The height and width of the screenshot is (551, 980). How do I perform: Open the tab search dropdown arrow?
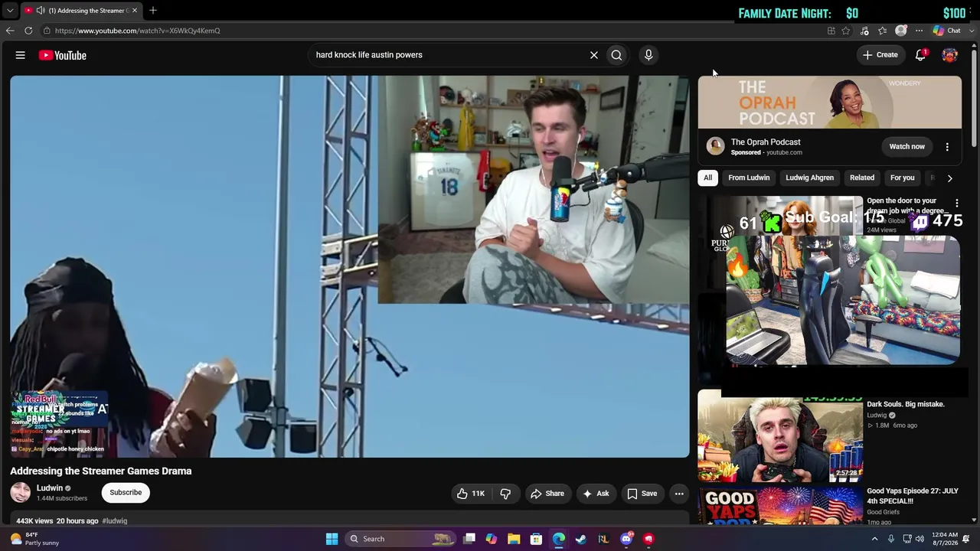click(9, 11)
